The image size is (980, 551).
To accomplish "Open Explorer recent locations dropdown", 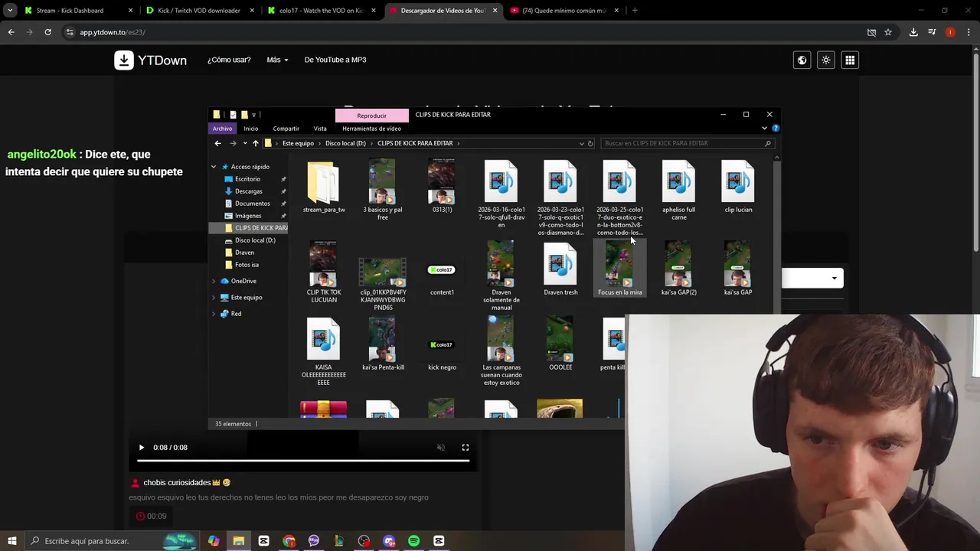I will point(244,143).
